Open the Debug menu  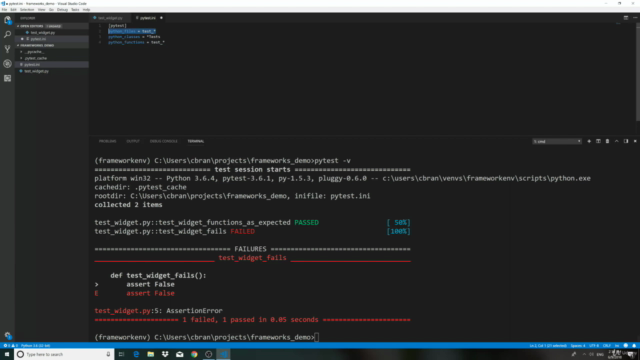click(x=62, y=9)
